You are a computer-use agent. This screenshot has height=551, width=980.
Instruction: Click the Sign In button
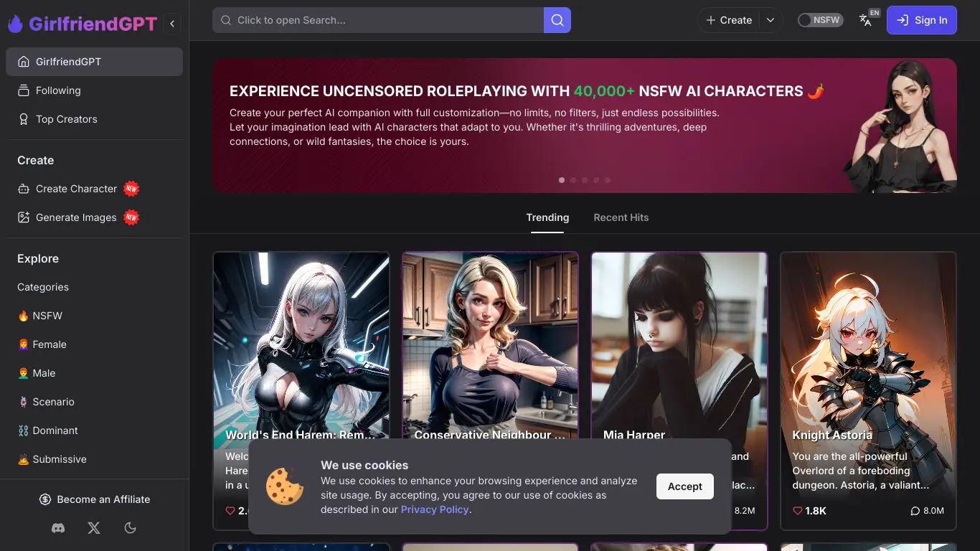(x=922, y=20)
